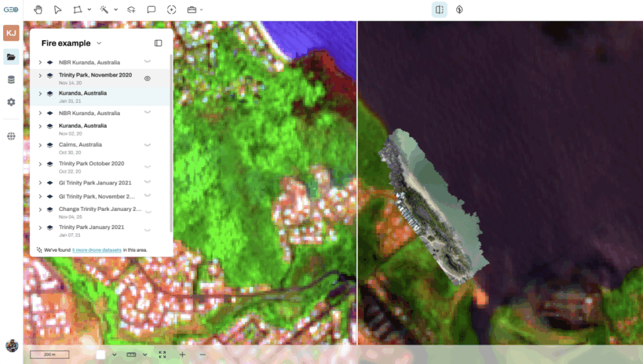Screen dimensions: 643x364
Task: Expand the Kuranda, Australia Jan 31 layer
Action: click(x=40, y=94)
